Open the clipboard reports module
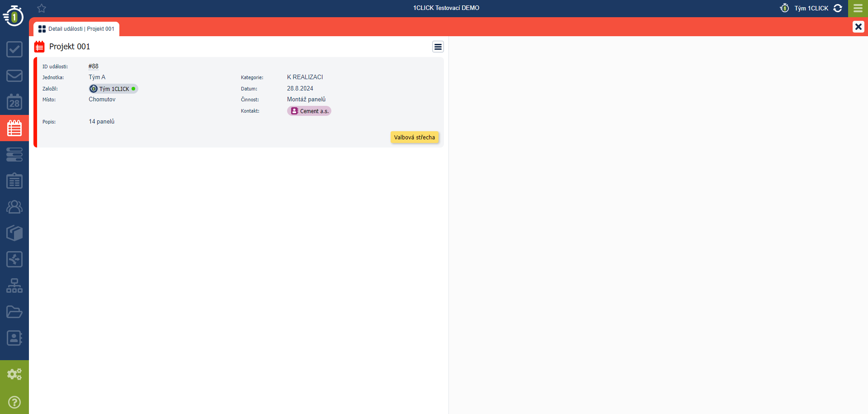 tap(14, 181)
